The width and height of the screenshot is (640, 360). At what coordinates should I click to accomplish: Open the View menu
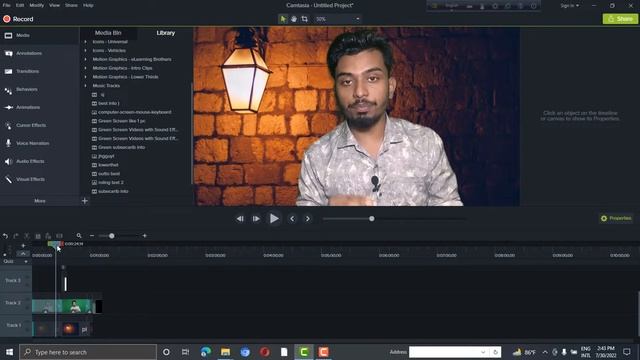pos(54,5)
